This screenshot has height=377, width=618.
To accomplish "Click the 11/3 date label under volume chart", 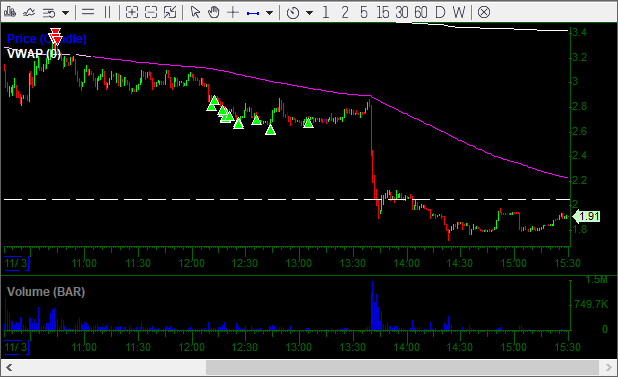I will [16, 347].
